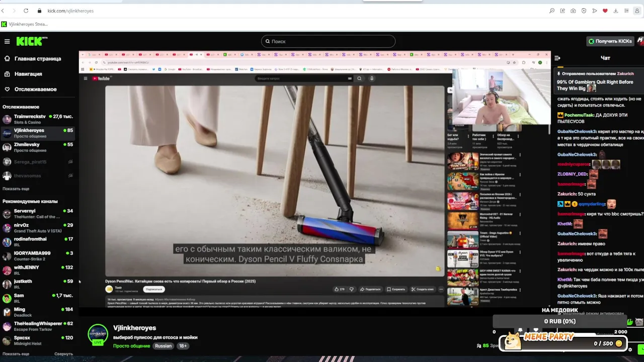The height and width of the screenshot is (362, 644).
Task: Click the browser back arrow
Action: pyautogui.click(x=3, y=11)
